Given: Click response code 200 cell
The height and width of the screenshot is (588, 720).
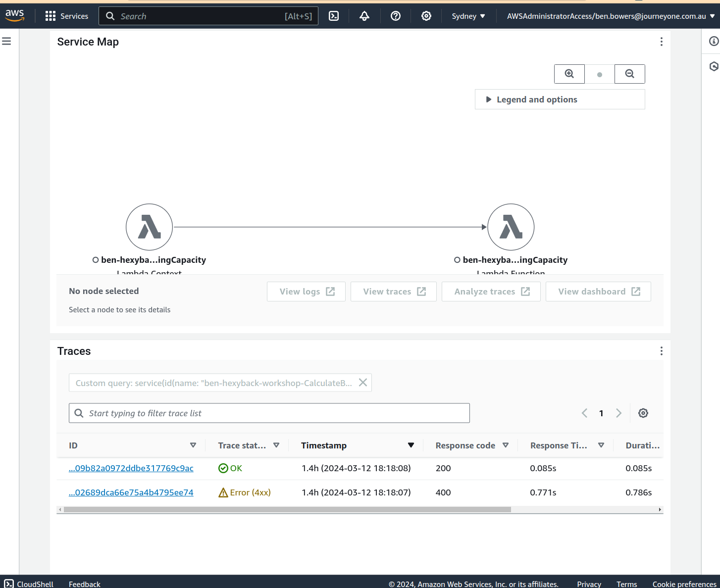Looking at the screenshot, I should pyautogui.click(x=443, y=468).
